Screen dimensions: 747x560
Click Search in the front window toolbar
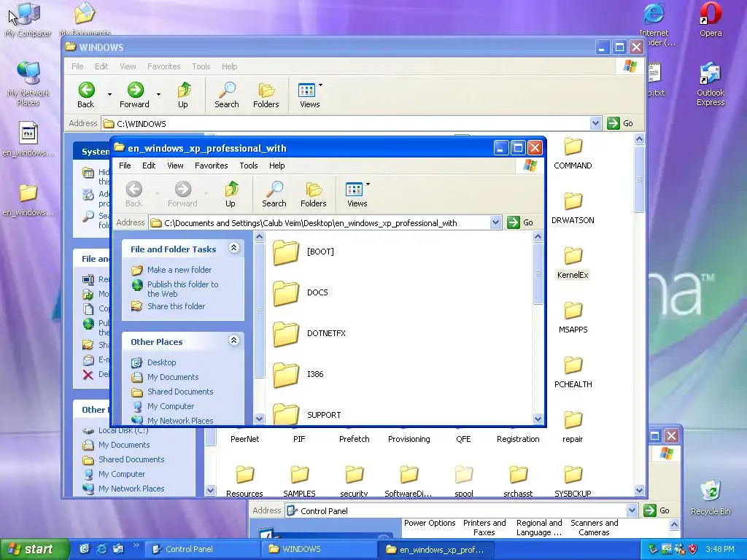tap(274, 194)
